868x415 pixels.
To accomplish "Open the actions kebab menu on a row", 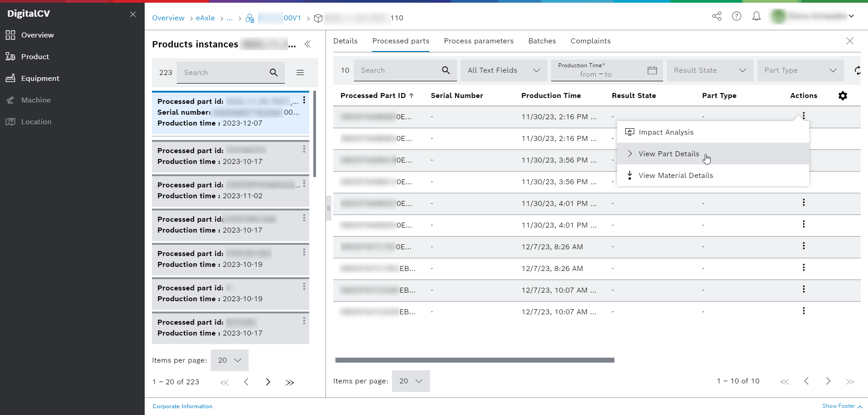I will (804, 202).
